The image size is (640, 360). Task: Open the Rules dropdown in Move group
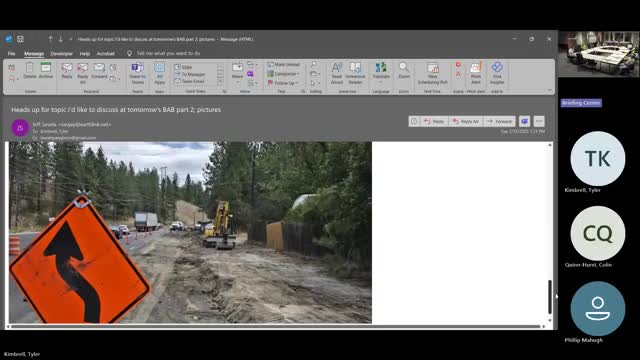(252, 64)
